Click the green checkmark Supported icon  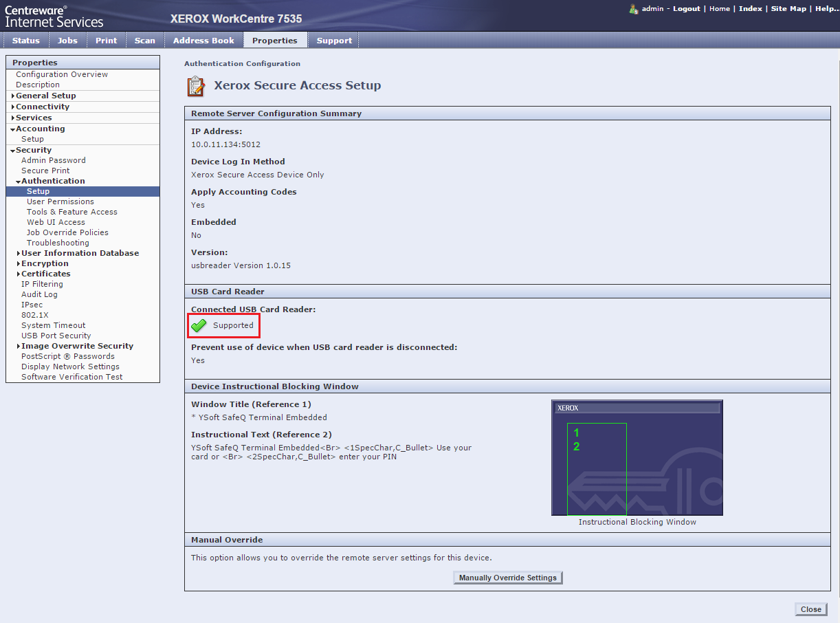click(199, 325)
